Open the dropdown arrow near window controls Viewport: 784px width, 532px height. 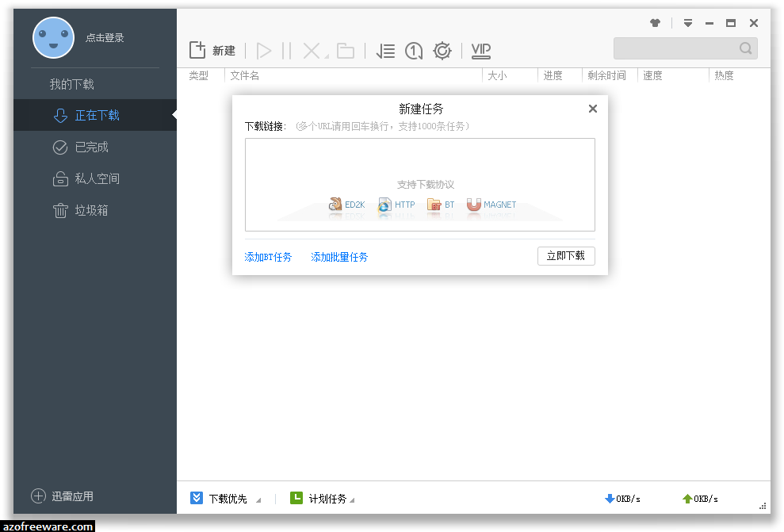pyautogui.click(x=687, y=23)
